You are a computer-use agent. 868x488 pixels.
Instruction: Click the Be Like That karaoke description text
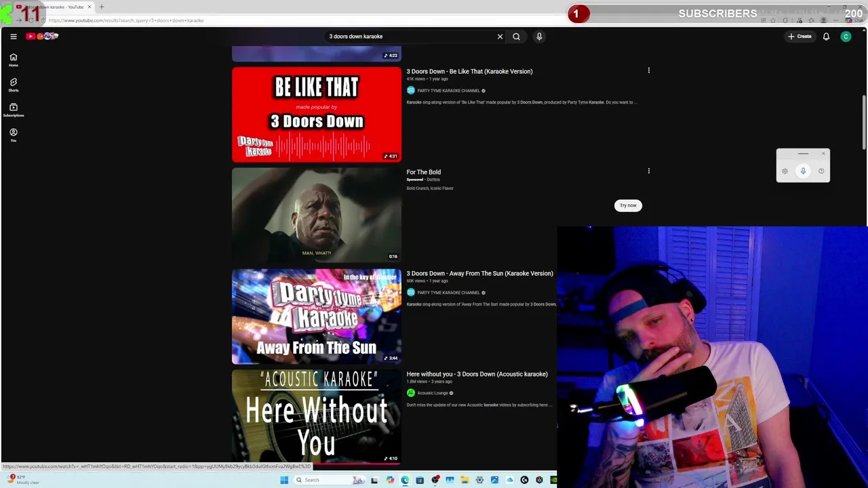[521, 102]
